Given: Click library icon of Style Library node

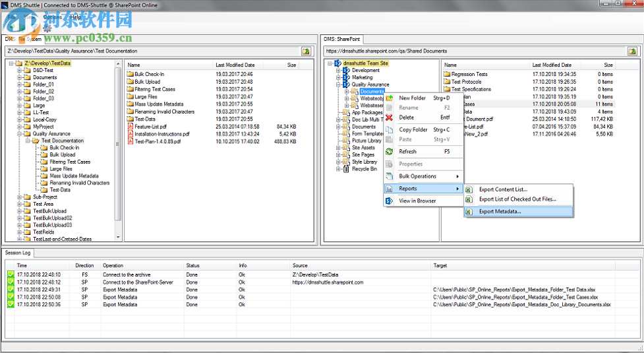Looking at the screenshot, I should pyautogui.click(x=346, y=162).
